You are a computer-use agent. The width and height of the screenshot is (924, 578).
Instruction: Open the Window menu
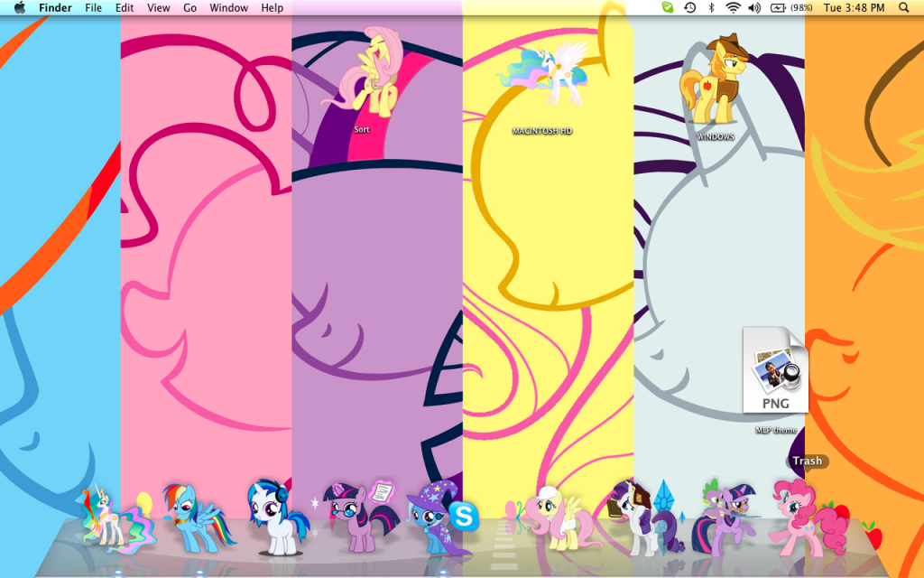[x=228, y=7]
